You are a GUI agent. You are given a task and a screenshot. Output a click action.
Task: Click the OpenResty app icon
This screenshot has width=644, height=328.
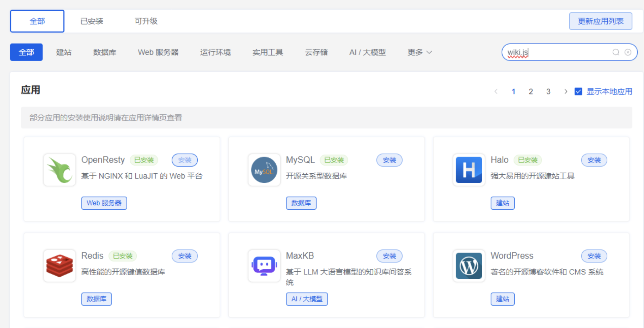(x=59, y=170)
